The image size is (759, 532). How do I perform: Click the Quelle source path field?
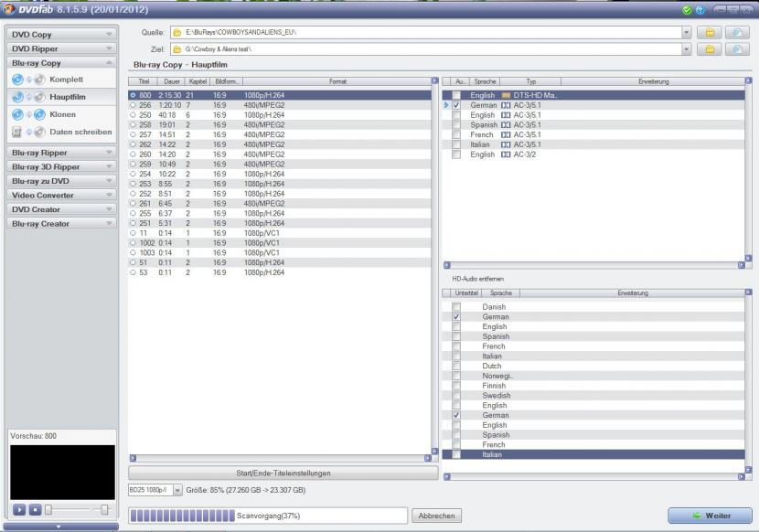pos(426,32)
